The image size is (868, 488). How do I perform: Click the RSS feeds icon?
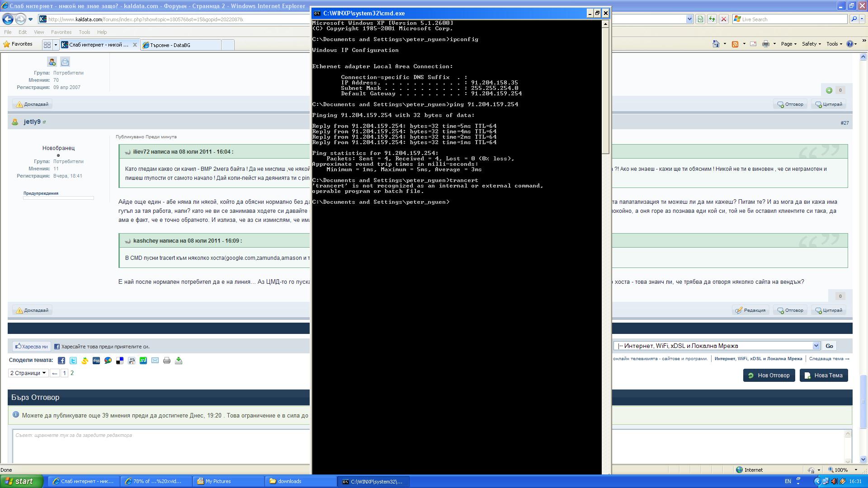coord(735,44)
